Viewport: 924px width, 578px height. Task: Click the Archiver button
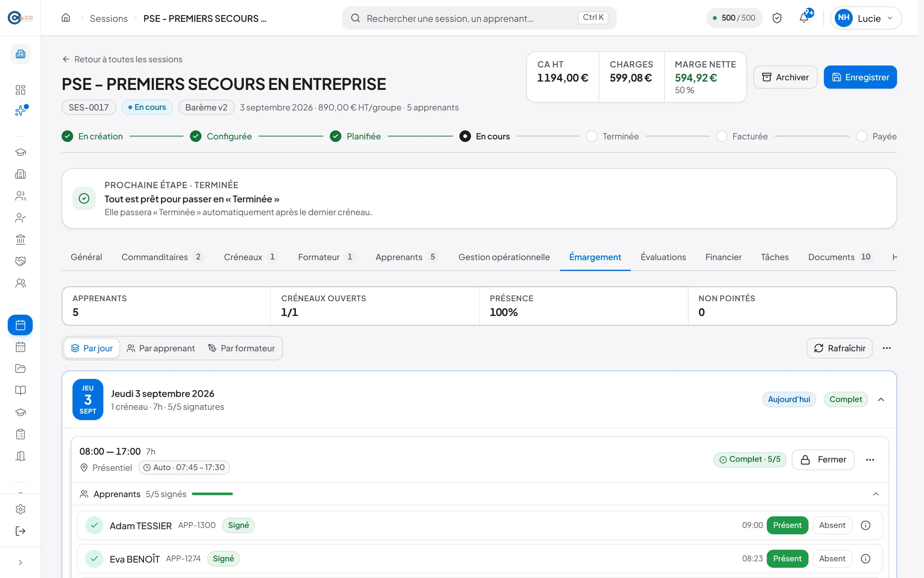coord(785,77)
